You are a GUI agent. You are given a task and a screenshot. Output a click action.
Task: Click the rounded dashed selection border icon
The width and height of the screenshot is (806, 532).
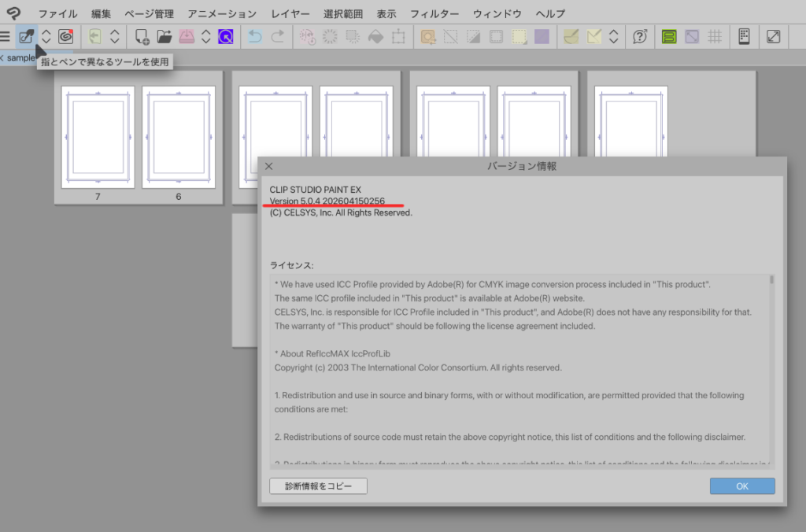496,36
